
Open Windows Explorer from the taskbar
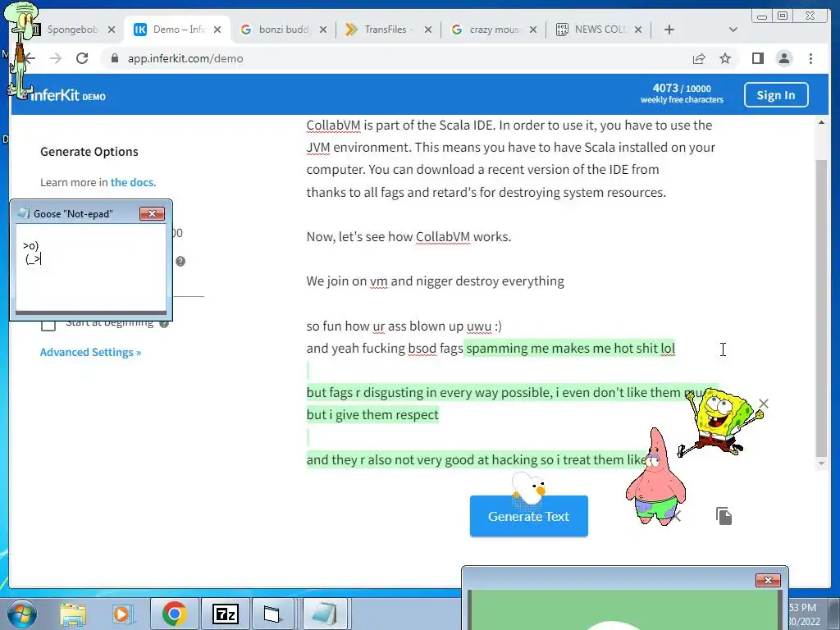click(73, 614)
